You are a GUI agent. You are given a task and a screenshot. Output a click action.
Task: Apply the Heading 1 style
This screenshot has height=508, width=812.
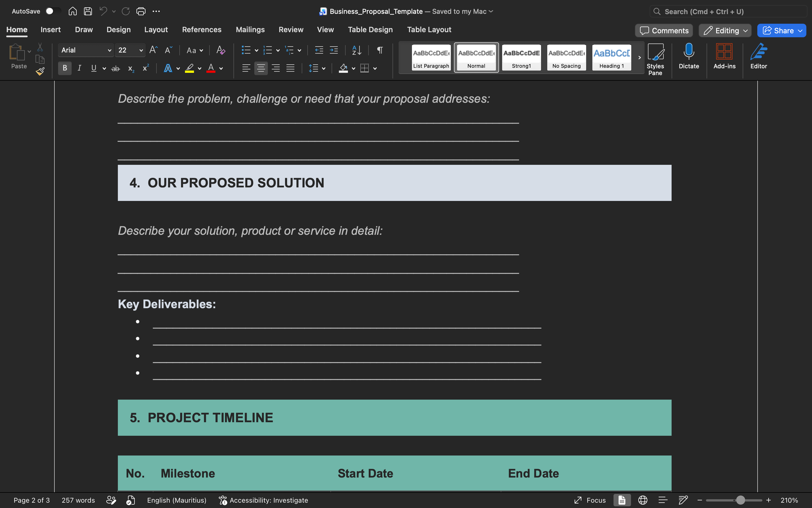click(x=611, y=58)
